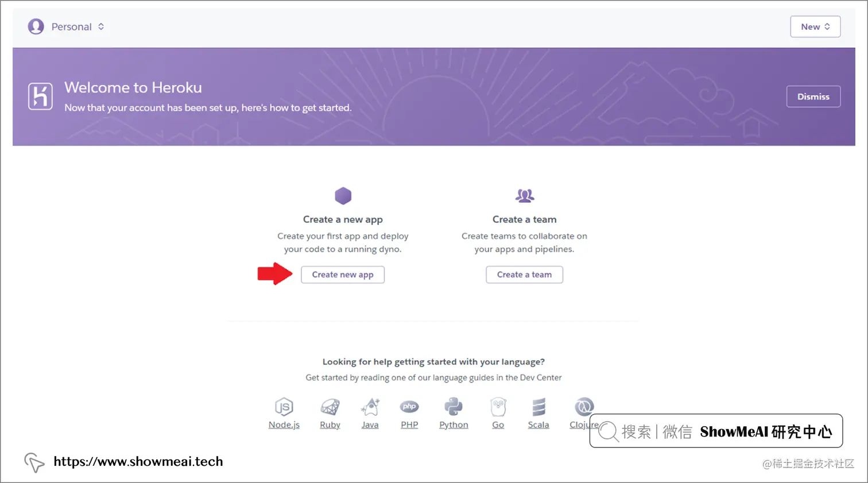Click the 'Get started by reading' Dev Center text

coord(433,377)
